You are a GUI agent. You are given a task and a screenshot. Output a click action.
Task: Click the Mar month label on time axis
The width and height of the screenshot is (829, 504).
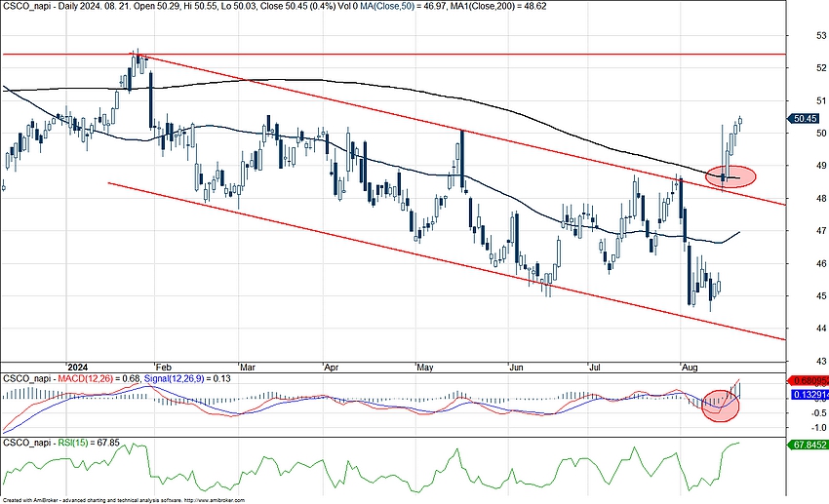pos(248,368)
